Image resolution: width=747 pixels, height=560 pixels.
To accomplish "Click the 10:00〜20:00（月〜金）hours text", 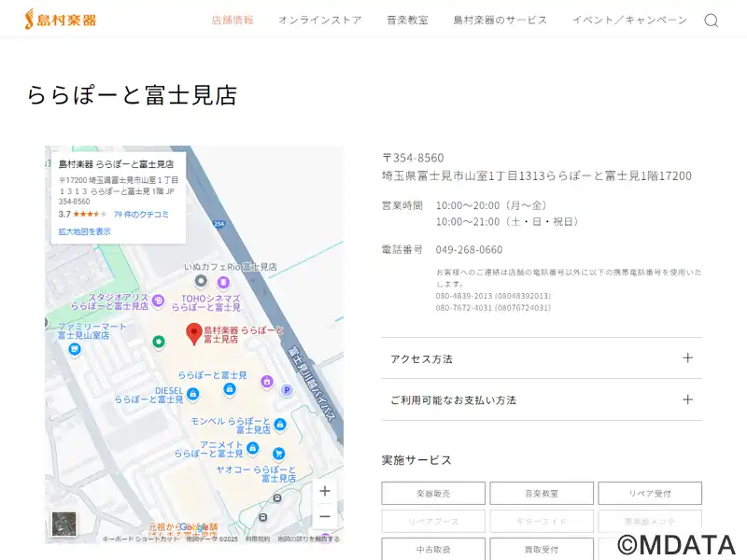I will coord(492,205).
